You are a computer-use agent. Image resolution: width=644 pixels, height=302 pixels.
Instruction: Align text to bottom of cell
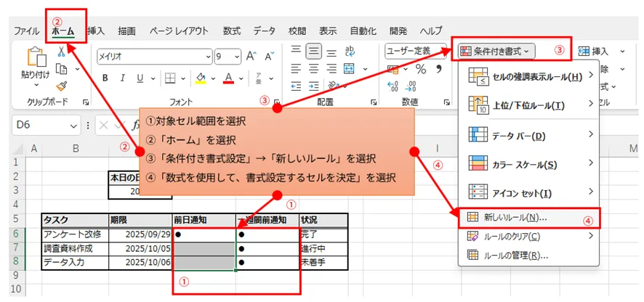tap(332, 52)
